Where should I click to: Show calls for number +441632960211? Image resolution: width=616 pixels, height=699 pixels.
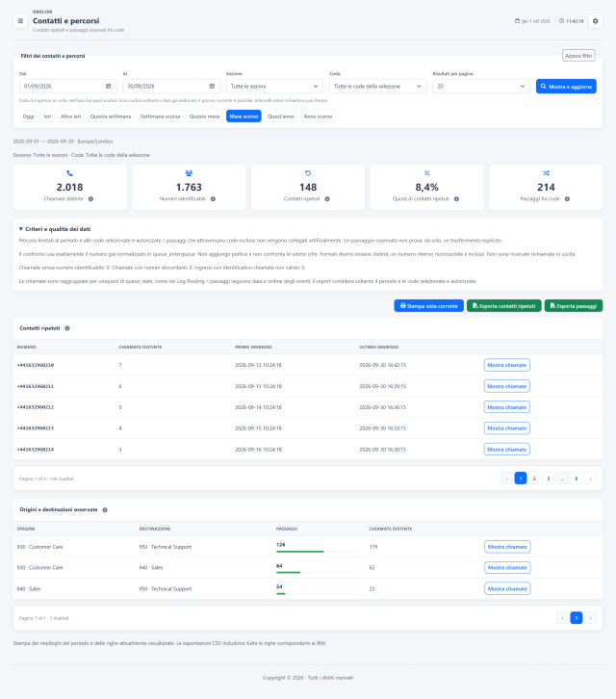tap(507, 386)
